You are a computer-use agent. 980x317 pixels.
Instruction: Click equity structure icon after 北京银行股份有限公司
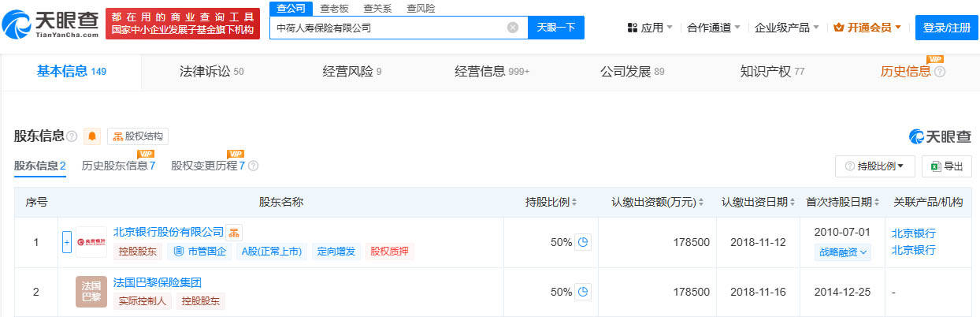235,233
